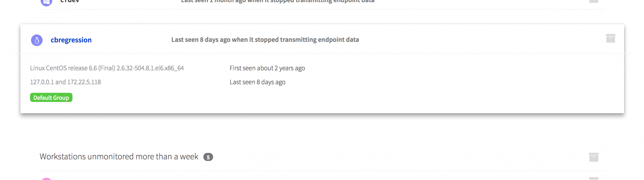Click the pink sensor icon below the Workstations heading
This screenshot has width=644, height=180.
point(46,179)
